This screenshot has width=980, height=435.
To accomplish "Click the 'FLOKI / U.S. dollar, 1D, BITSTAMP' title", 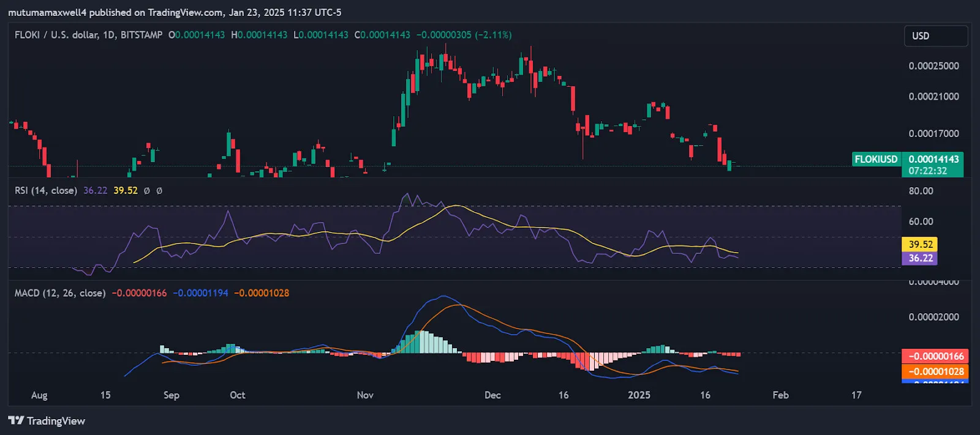I will [x=89, y=35].
